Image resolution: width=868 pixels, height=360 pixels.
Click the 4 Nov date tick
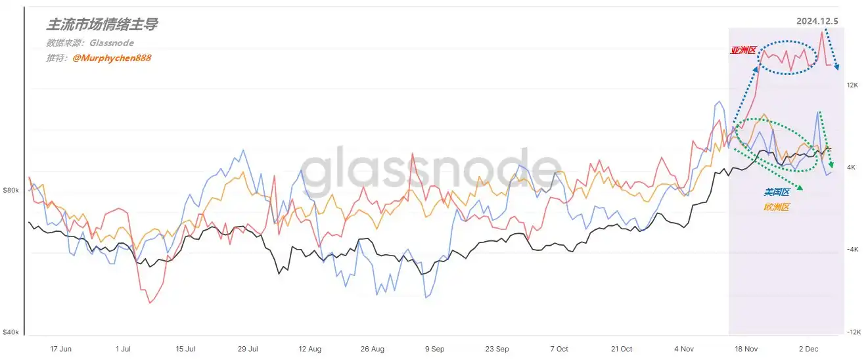coord(683,349)
